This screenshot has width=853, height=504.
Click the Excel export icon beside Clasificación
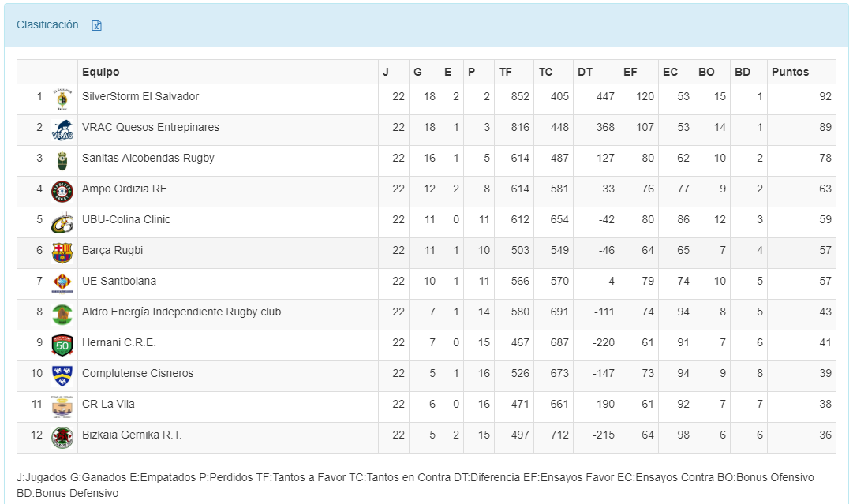coord(97,25)
